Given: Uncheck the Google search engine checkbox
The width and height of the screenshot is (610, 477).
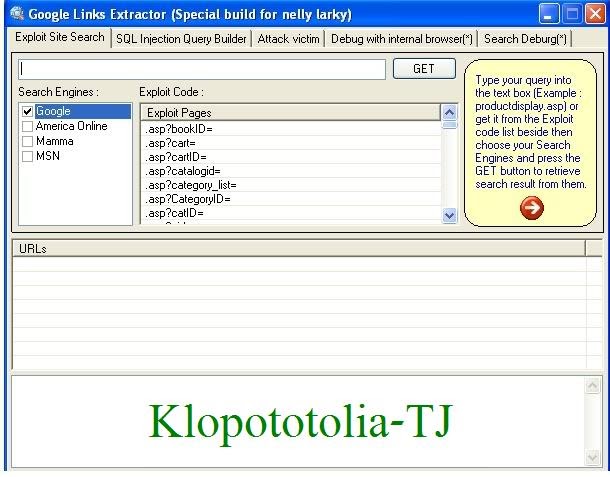Looking at the screenshot, I should [27, 111].
